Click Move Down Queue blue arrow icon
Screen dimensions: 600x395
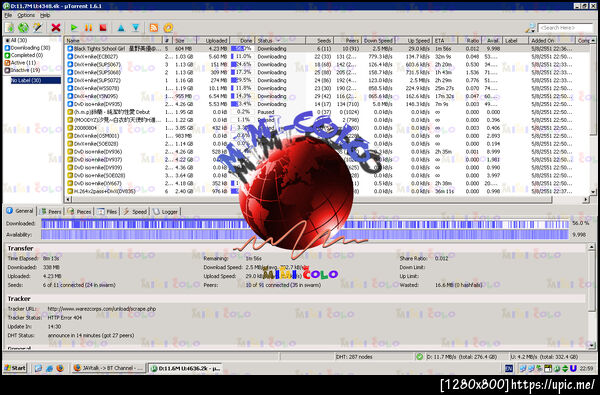point(136,28)
